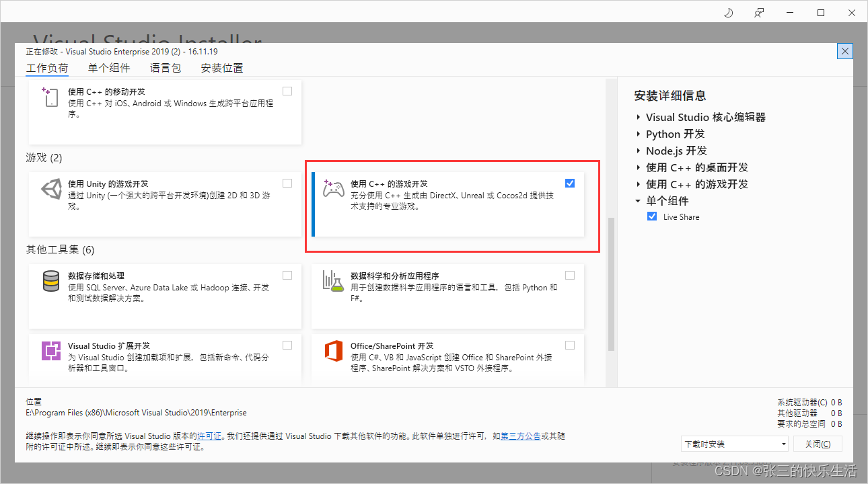The height and width of the screenshot is (484, 868).
Task: Uncheck the 使用 C++ 的游戏开发 workload checkbox
Action: 570,183
